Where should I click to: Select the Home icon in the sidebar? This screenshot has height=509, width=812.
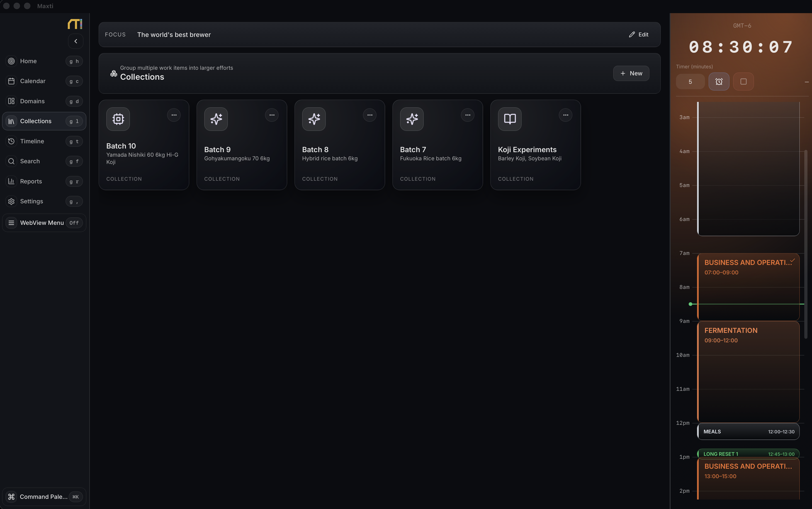11,61
